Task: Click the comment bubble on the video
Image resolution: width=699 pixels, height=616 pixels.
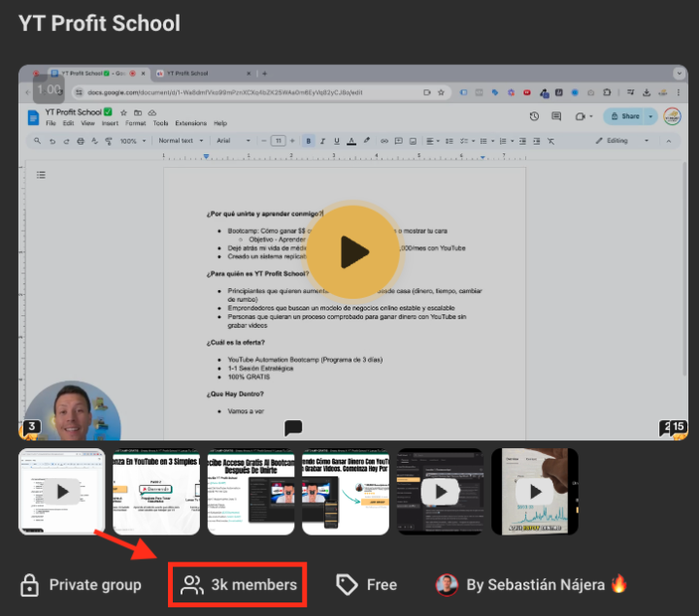Action: coord(293,427)
